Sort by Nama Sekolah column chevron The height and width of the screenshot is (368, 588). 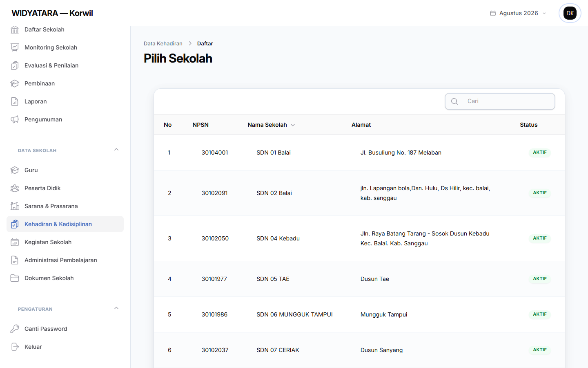point(293,125)
